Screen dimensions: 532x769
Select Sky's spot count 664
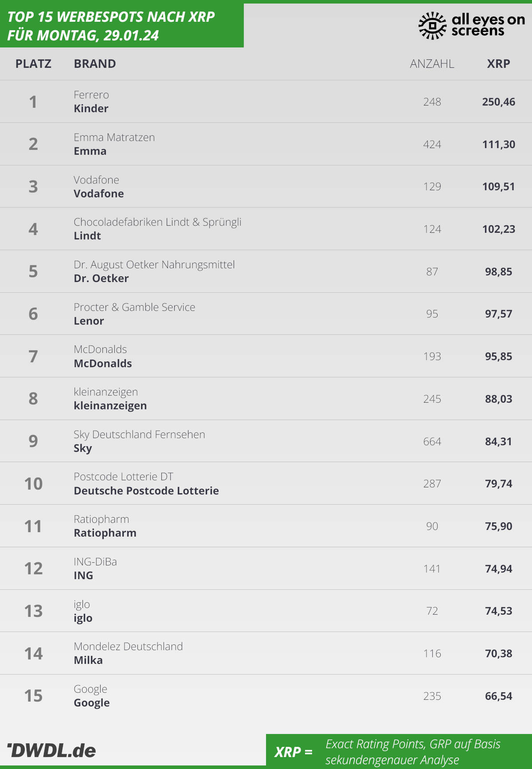click(x=432, y=441)
